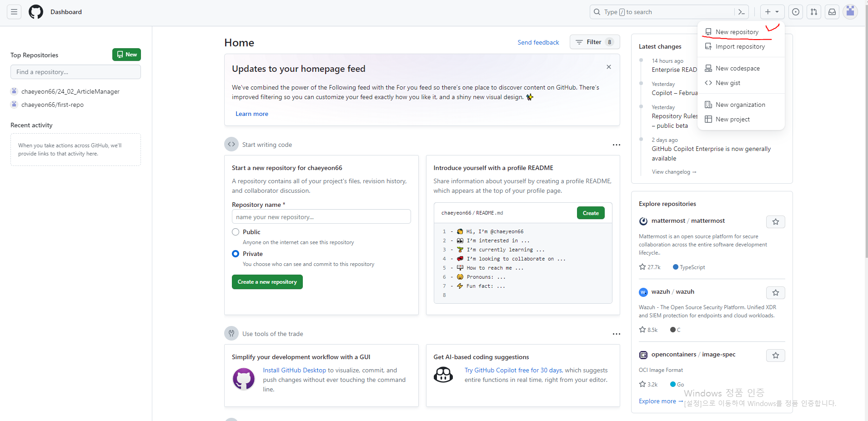Open the user avatar menu
The image size is (868, 421).
pyautogui.click(x=850, y=11)
